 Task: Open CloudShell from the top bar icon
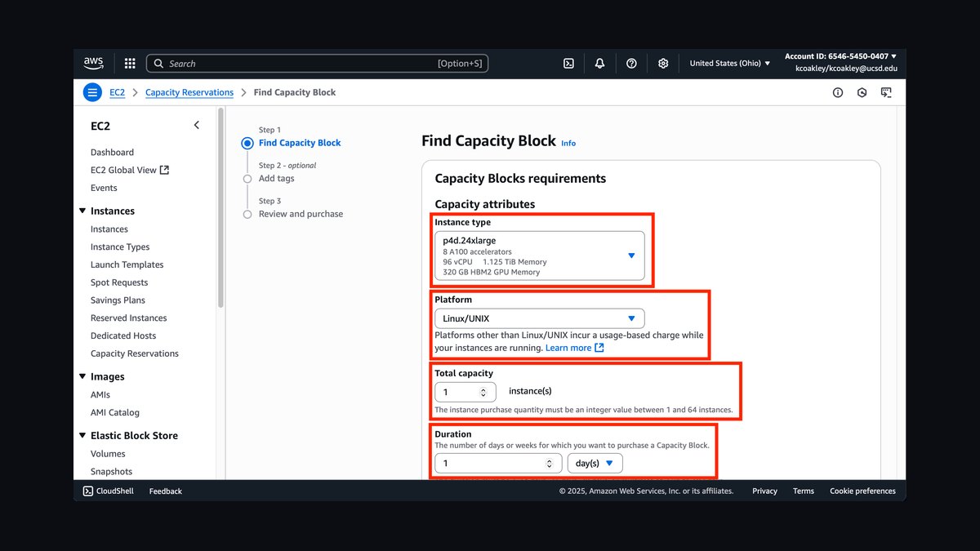pyautogui.click(x=568, y=63)
